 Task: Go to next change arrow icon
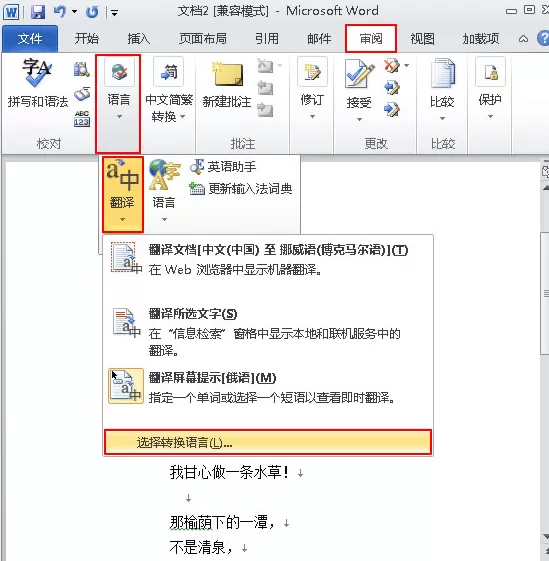pyautogui.click(x=392, y=109)
